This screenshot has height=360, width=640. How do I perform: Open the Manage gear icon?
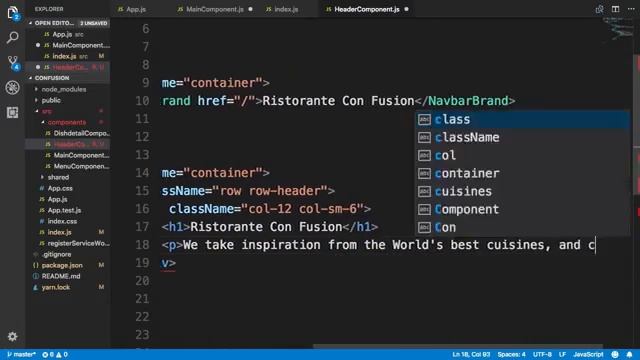click(x=13, y=336)
